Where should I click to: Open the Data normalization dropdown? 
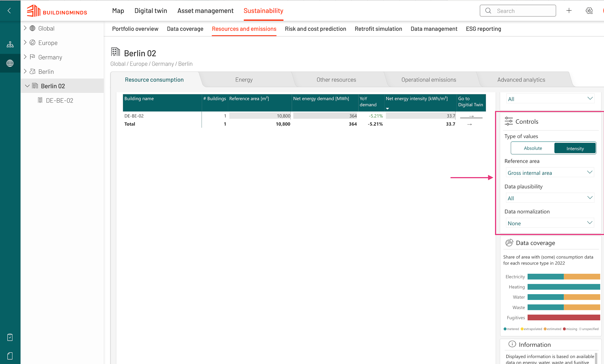pos(550,223)
